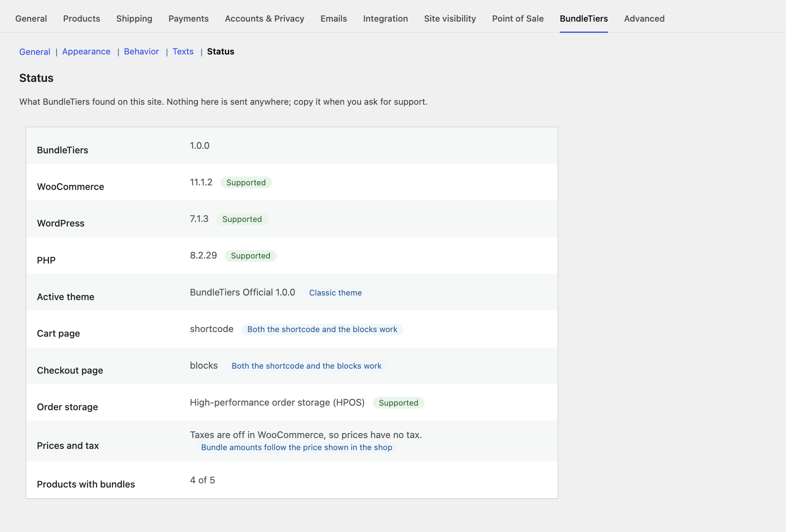Switch to the Emails tab

pos(334,19)
